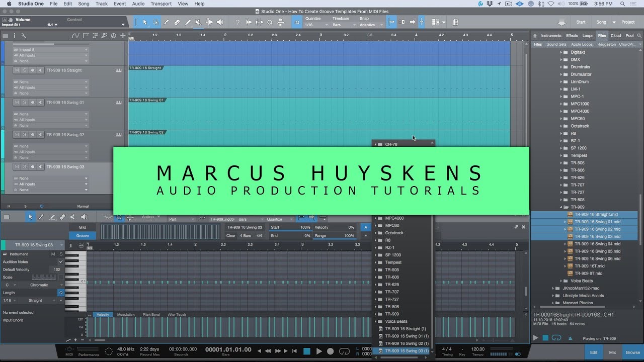Viewport: 644px width, 362px height.
Task: Collapse the TR-909 folder in browser
Action: (x=561, y=207)
